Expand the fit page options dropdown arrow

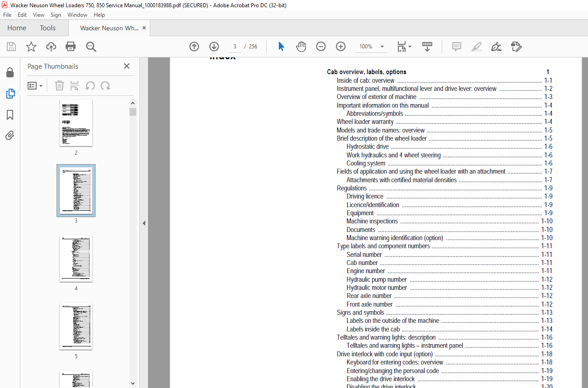point(410,47)
